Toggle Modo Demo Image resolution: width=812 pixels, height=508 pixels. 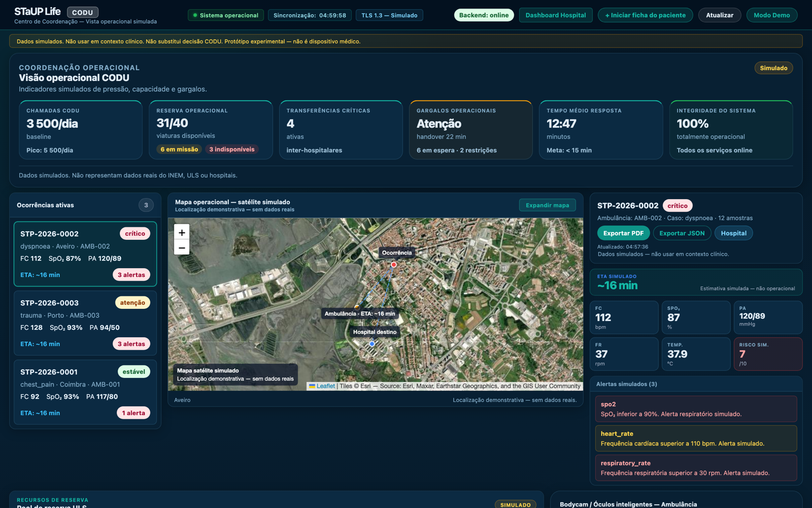(x=771, y=15)
